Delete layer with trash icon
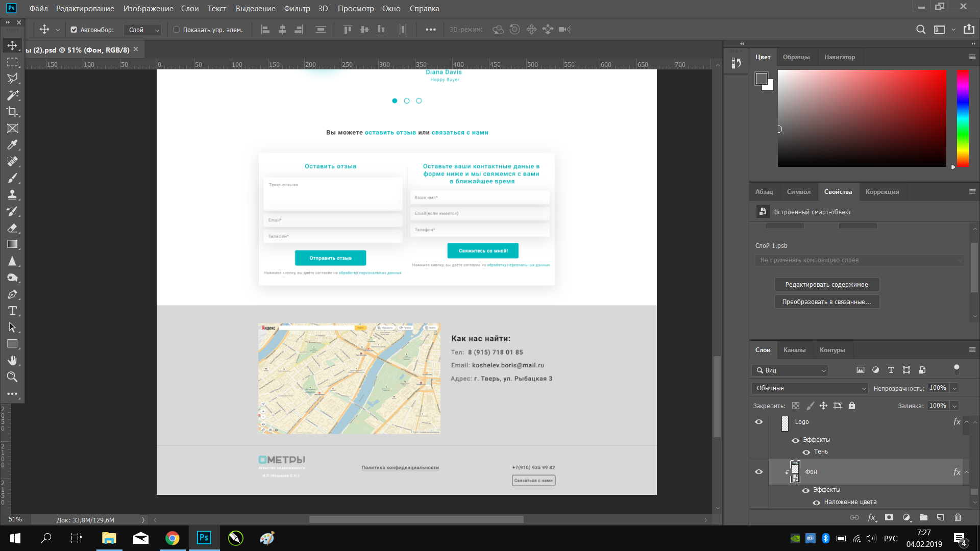Screen dimensions: 980x551 pyautogui.click(x=958, y=517)
